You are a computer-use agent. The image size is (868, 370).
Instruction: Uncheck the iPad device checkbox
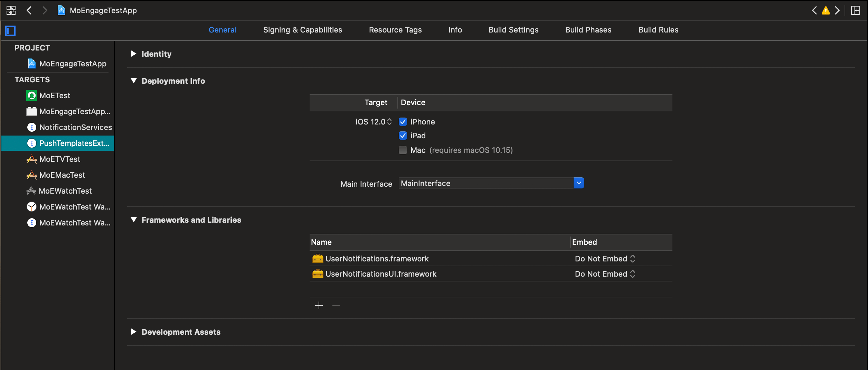click(x=403, y=136)
